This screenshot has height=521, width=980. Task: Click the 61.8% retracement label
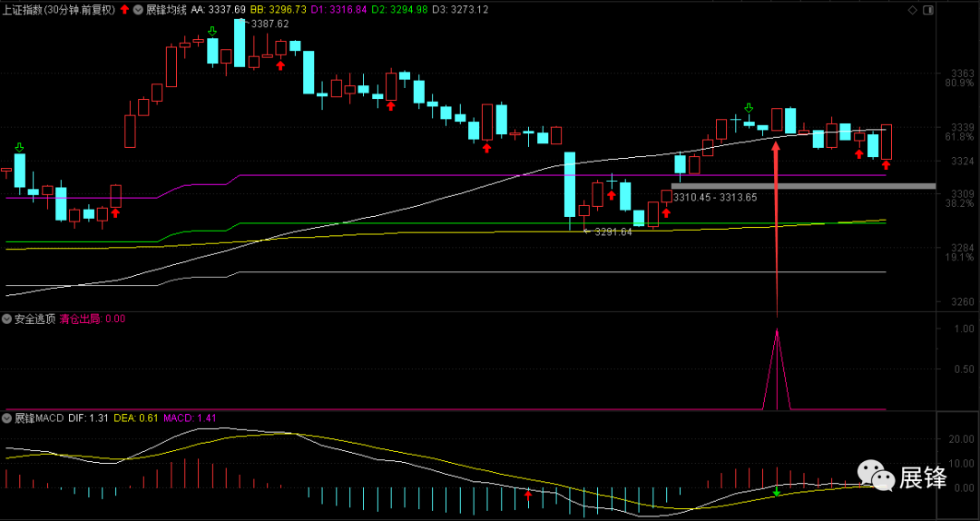(x=959, y=137)
